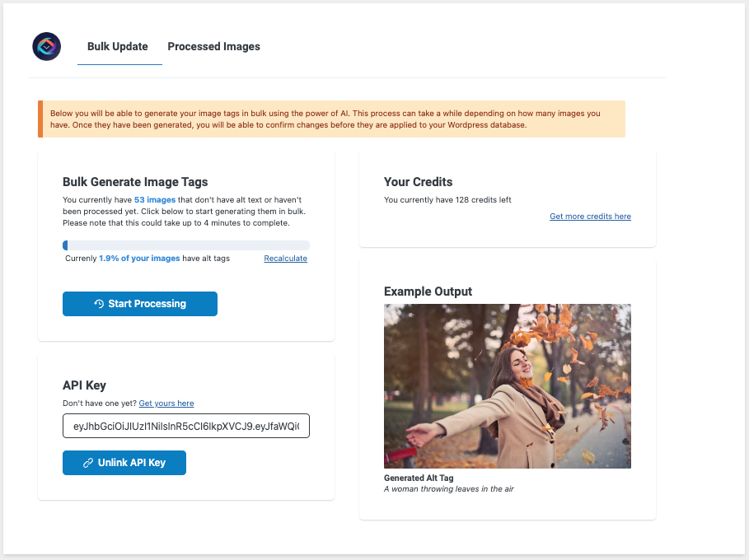Click the orange informational notice banner

331,119
